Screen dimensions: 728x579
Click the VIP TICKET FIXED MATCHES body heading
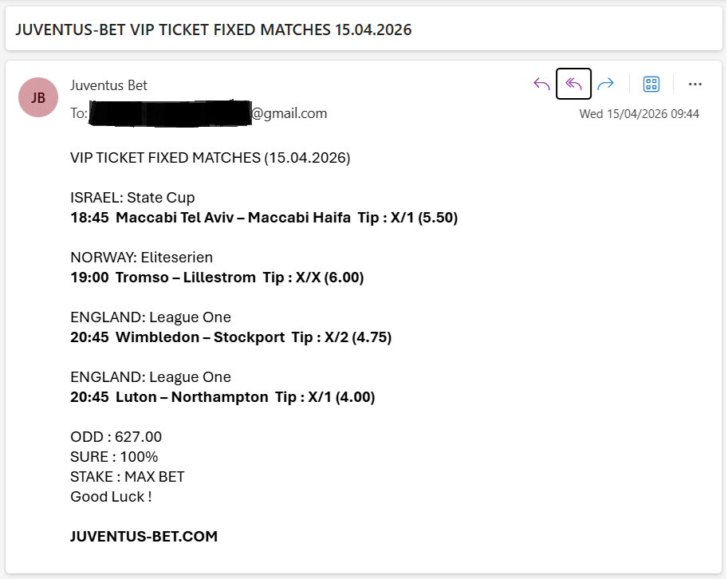click(x=210, y=158)
